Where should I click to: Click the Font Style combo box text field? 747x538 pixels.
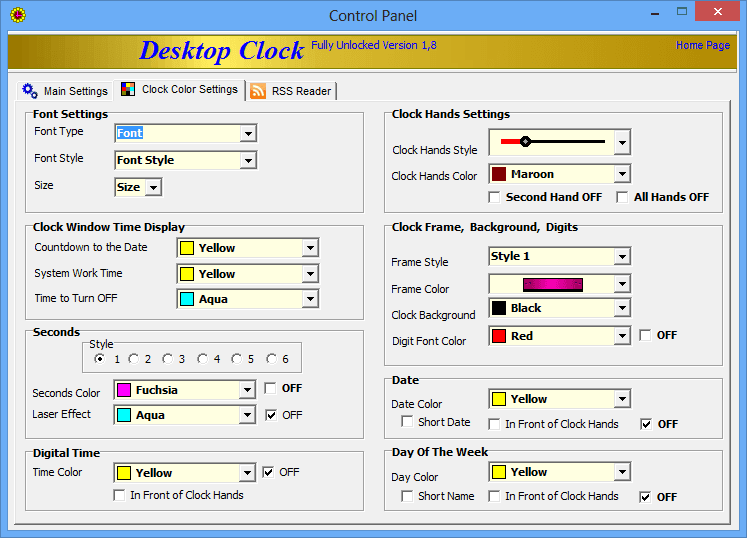(177, 160)
